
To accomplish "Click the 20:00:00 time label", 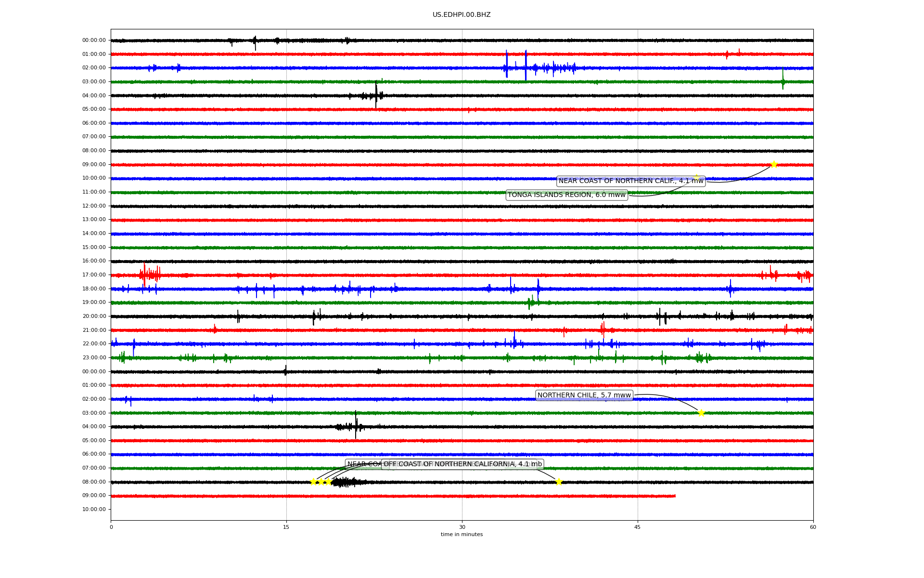I will click(x=94, y=316).
